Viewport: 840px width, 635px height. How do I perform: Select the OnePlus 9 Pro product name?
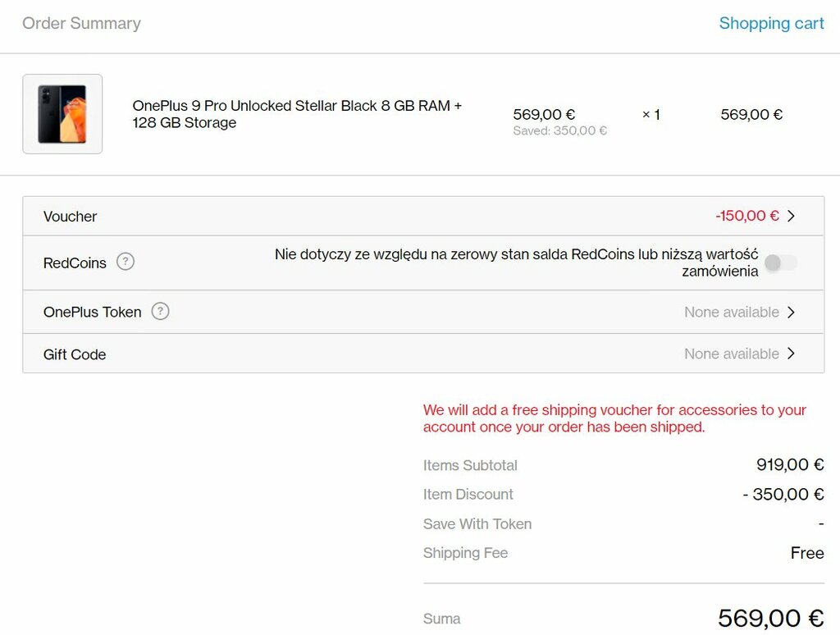tap(297, 114)
